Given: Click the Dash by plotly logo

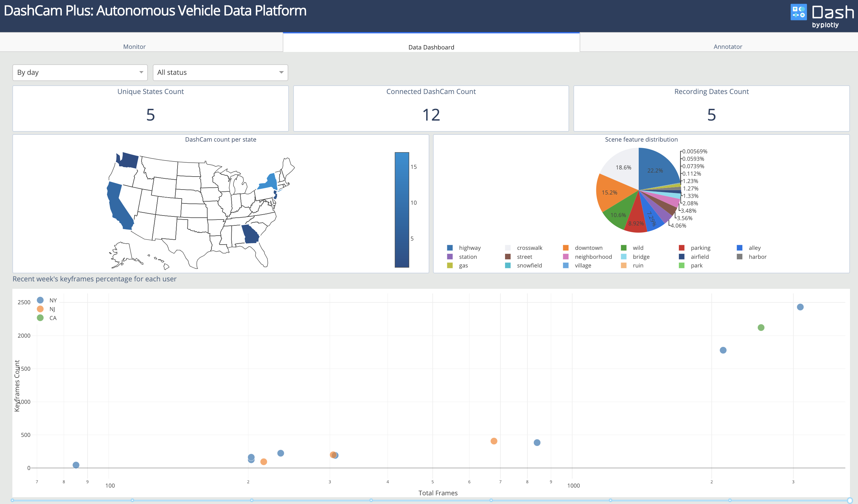Looking at the screenshot, I should [822, 16].
